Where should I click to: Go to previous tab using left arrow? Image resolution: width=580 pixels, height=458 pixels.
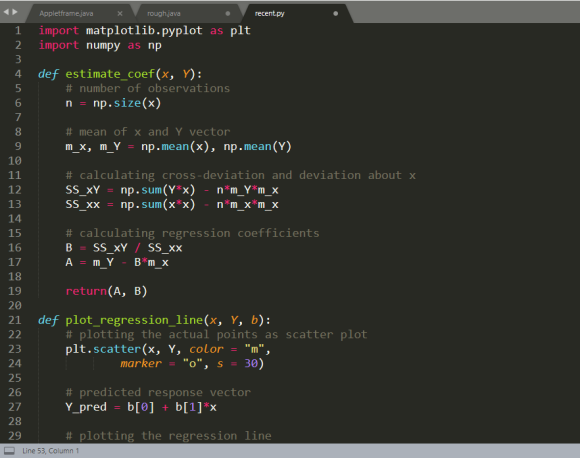point(6,12)
